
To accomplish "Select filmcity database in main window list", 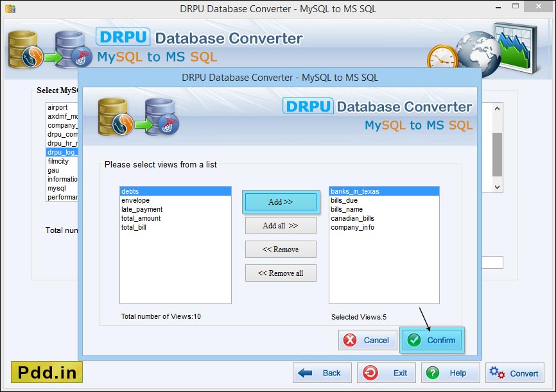I will pyautogui.click(x=62, y=161).
